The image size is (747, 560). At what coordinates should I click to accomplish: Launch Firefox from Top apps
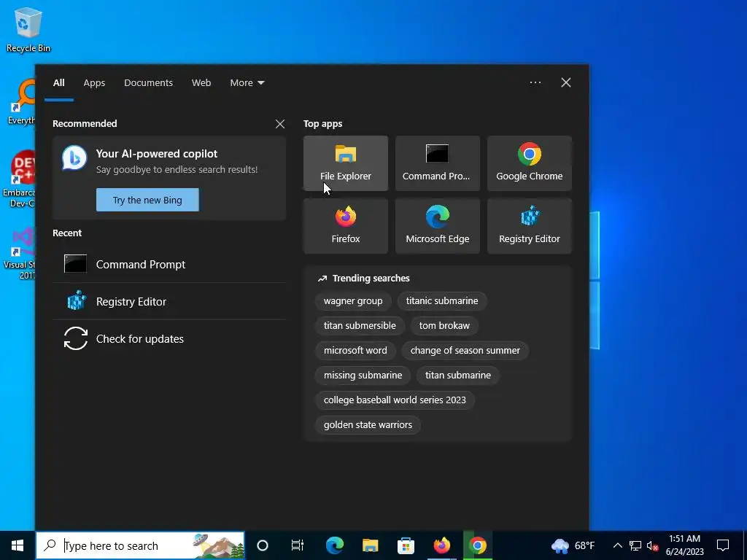345,226
